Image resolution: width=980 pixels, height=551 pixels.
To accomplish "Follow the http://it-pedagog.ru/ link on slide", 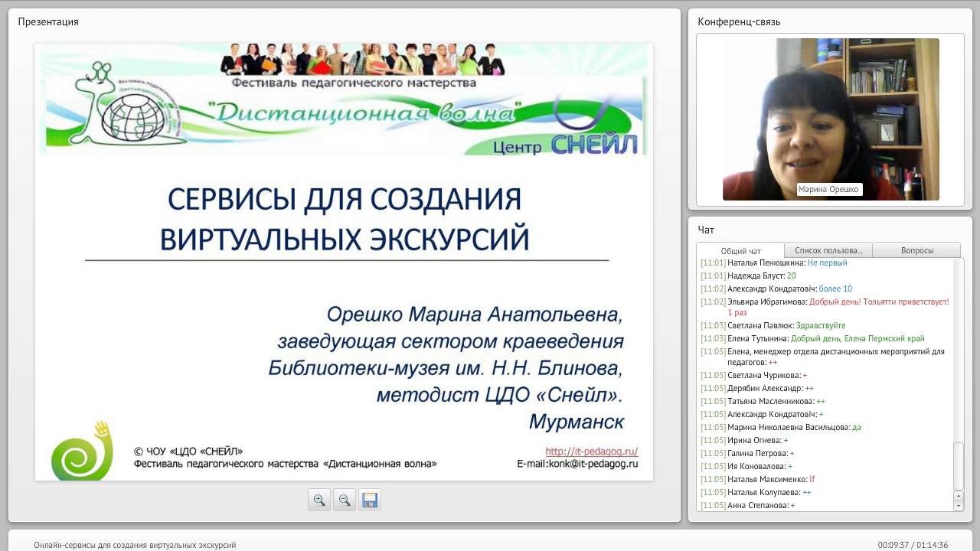I will point(591,452).
